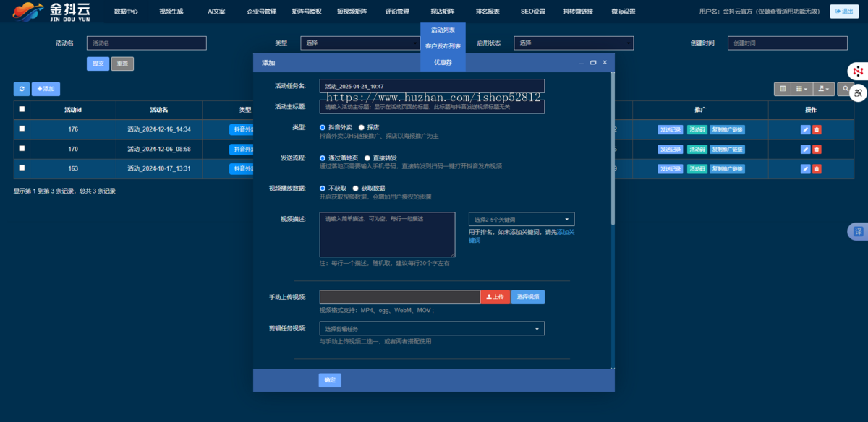Check the checkbox for row 176
This screenshot has width=868, height=422.
[x=22, y=129]
